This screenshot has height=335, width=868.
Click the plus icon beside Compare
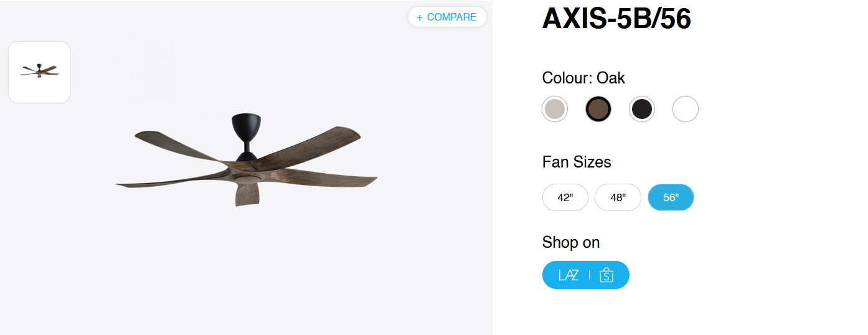pos(420,17)
